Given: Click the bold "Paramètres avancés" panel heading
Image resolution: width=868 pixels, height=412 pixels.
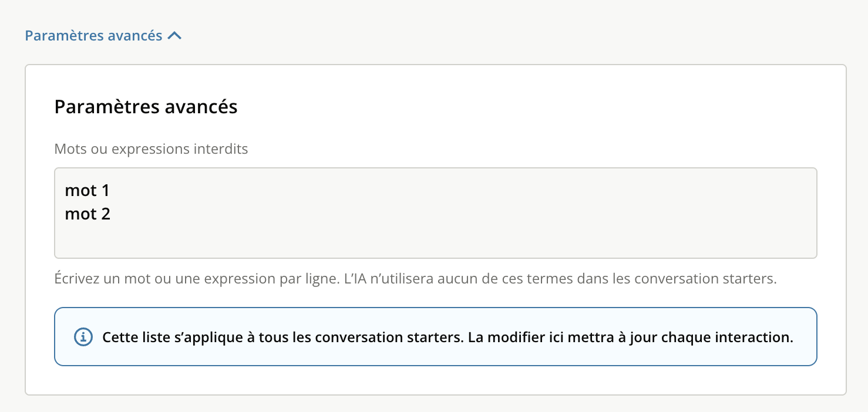Looking at the screenshot, I should click(x=146, y=107).
